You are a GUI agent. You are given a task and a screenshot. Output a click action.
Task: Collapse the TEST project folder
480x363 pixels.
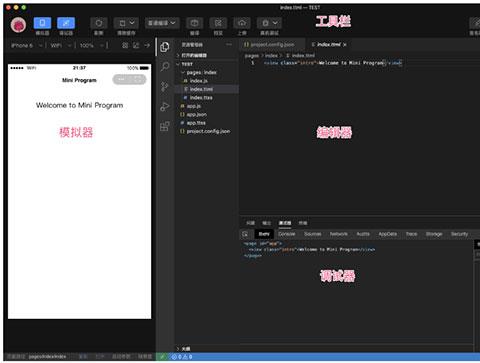coord(207,64)
